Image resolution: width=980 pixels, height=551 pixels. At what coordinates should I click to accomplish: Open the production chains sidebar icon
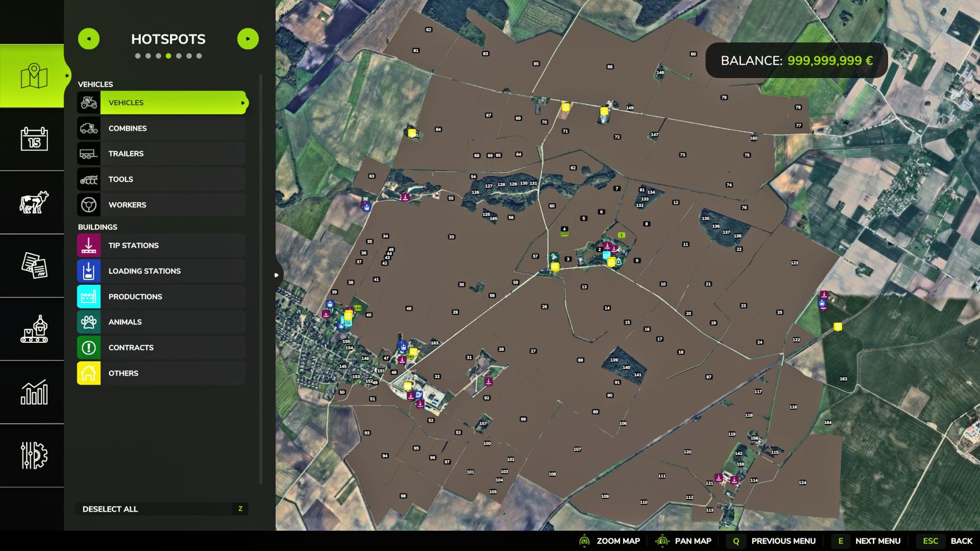pyautogui.click(x=34, y=329)
